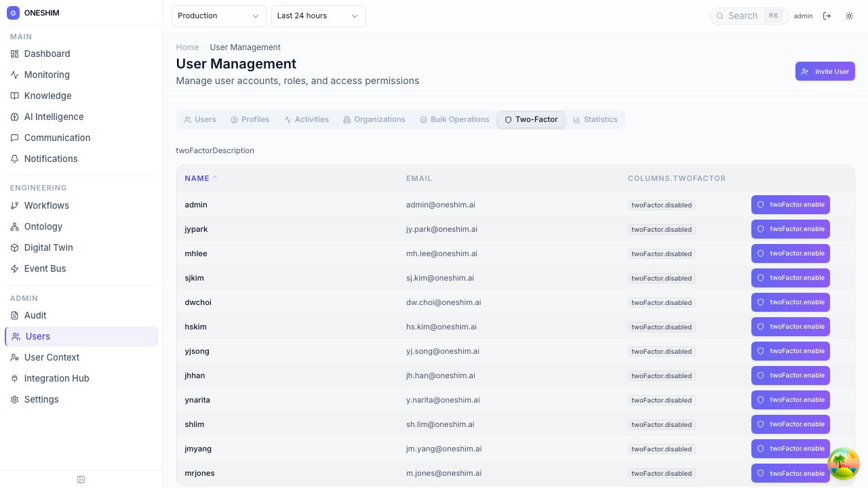Follow the Home breadcrumb link
This screenshot has height=488, width=868.
(187, 47)
